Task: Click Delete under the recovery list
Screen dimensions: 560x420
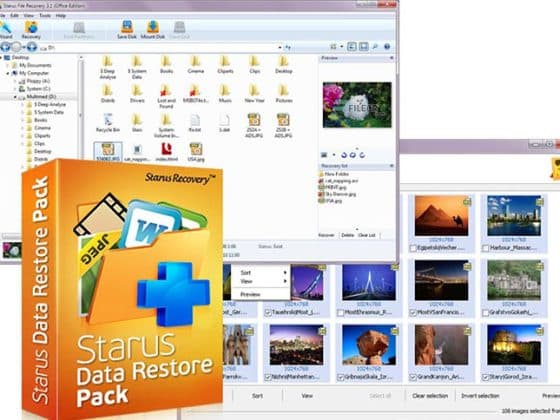Action: click(347, 235)
